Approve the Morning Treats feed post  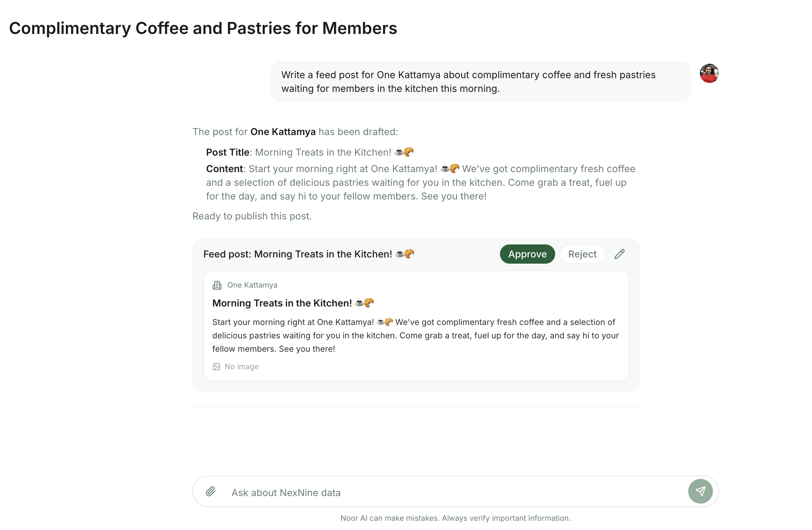[527, 254]
